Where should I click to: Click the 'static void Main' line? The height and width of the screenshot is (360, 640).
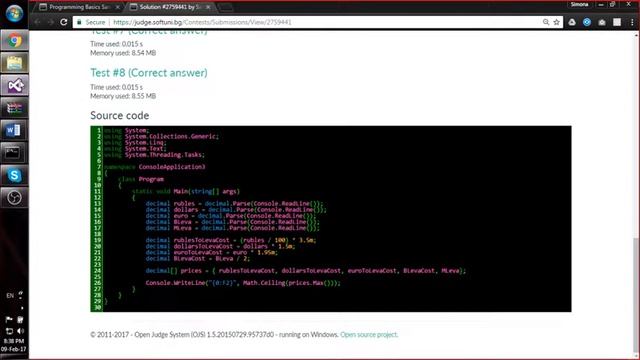tap(186, 191)
